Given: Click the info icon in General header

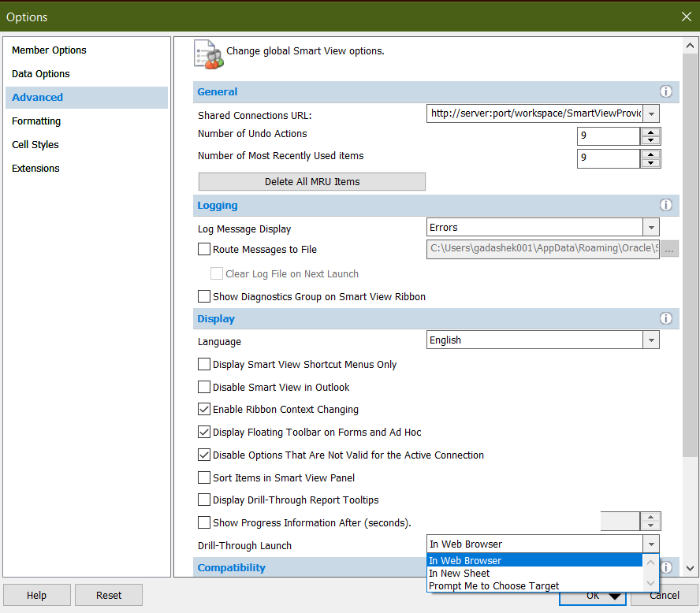Looking at the screenshot, I should pos(666,92).
